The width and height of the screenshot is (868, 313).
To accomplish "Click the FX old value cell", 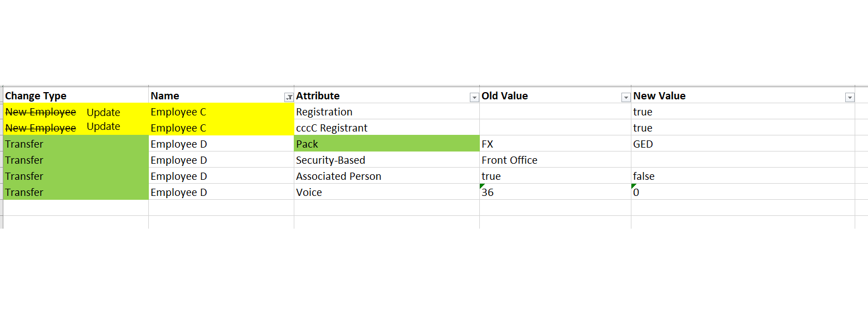I will (555, 144).
